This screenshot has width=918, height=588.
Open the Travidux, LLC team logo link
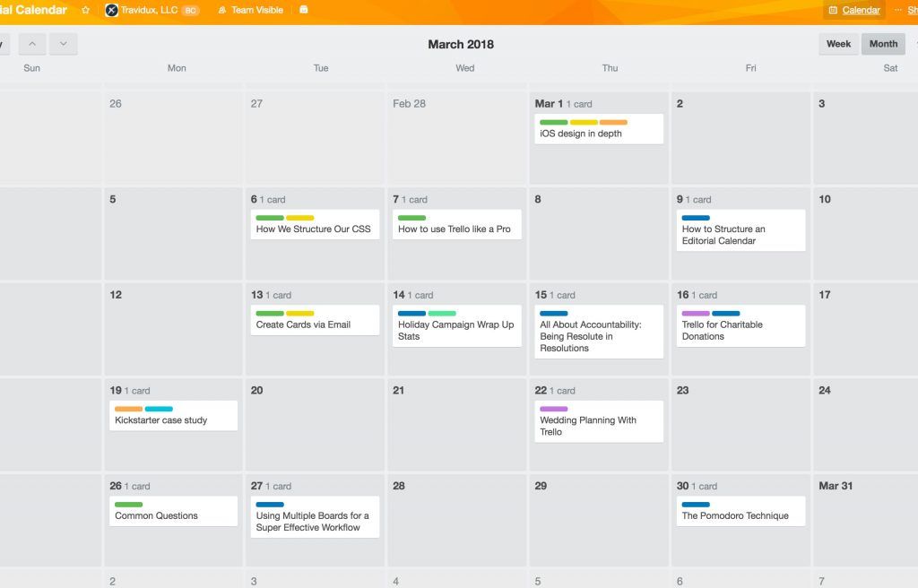111,10
